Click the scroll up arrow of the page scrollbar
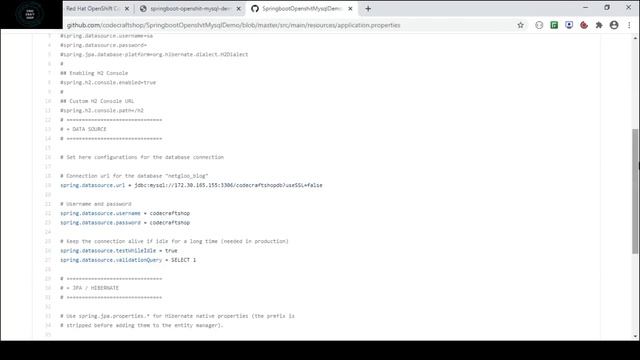 click(636, 38)
